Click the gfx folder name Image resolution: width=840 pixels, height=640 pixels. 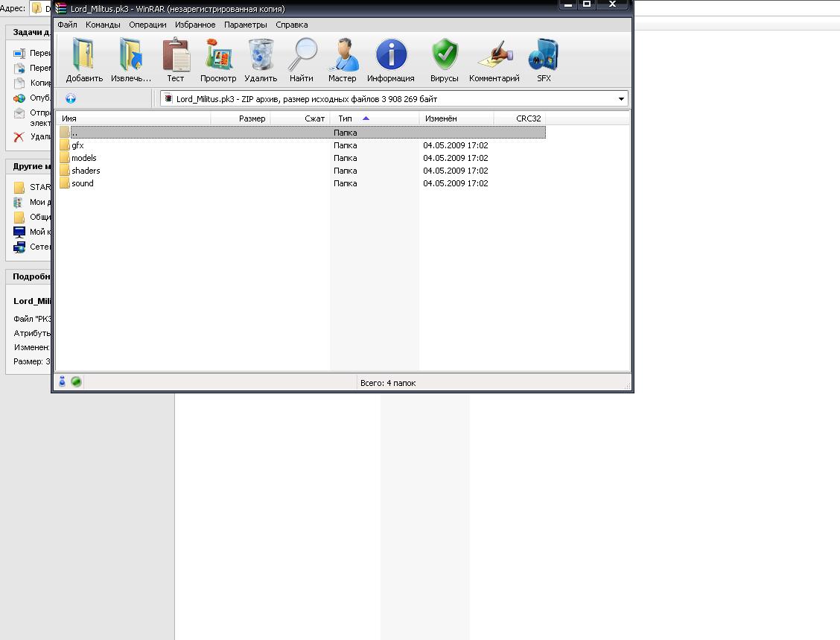coord(77,145)
